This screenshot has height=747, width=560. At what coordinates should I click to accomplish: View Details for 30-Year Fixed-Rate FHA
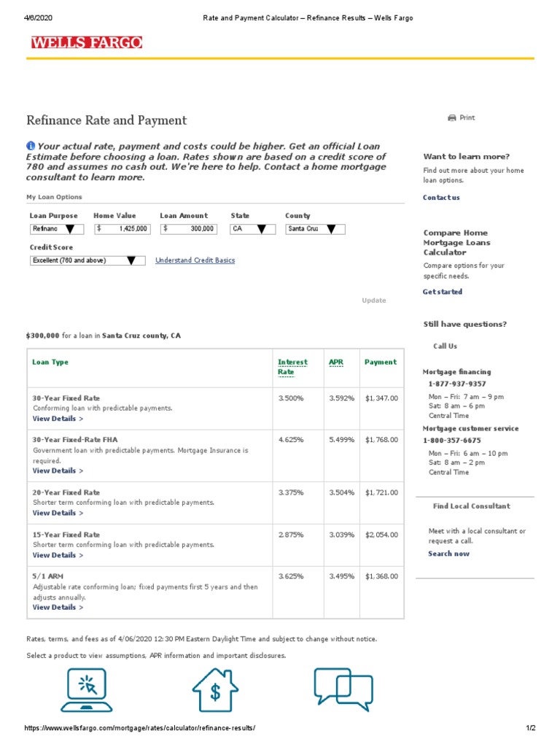click(x=58, y=471)
